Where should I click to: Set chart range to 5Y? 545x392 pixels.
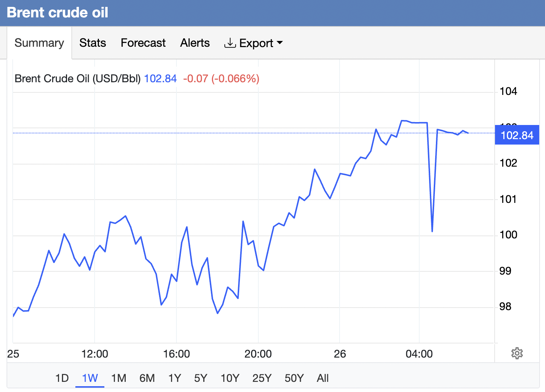click(200, 378)
